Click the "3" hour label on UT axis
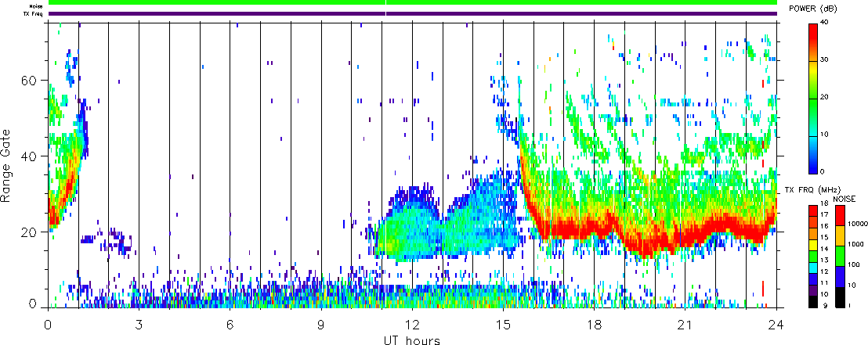 139,324
